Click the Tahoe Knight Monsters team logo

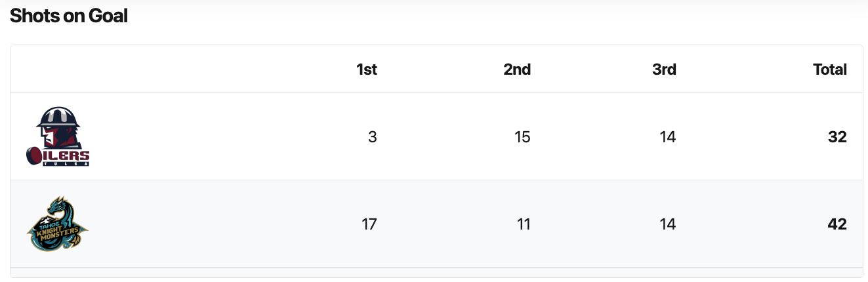click(58, 224)
